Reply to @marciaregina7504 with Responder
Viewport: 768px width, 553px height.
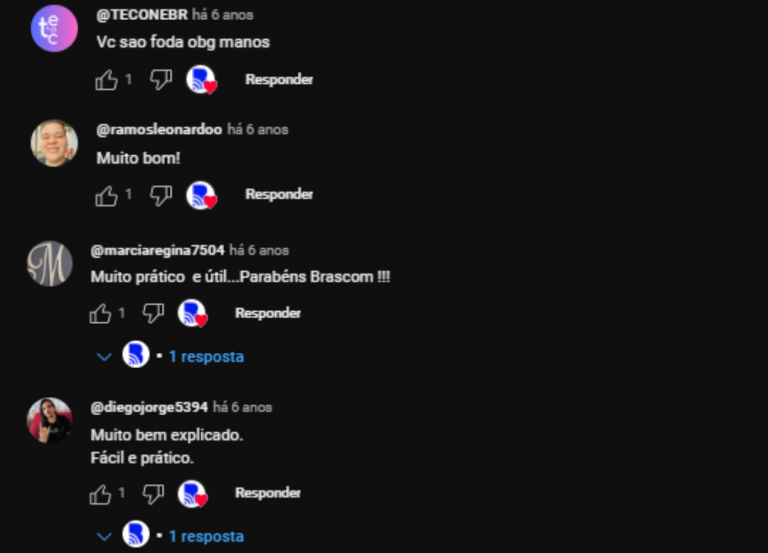(268, 313)
